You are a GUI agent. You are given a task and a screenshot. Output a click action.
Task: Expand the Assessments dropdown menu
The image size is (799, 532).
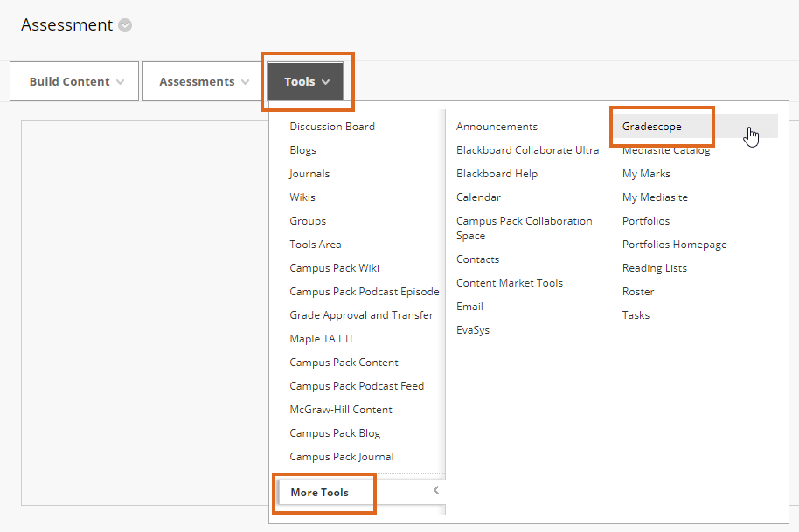coord(204,81)
